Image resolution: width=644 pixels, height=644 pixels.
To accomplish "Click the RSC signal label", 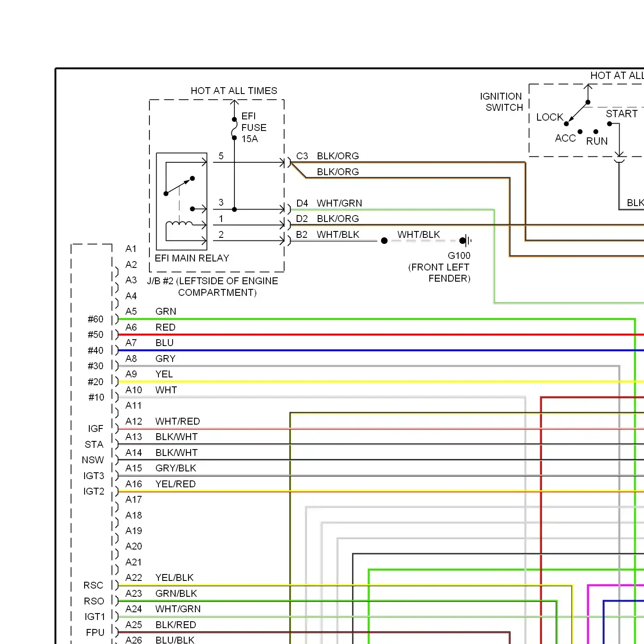I will [x=93, y=585].
